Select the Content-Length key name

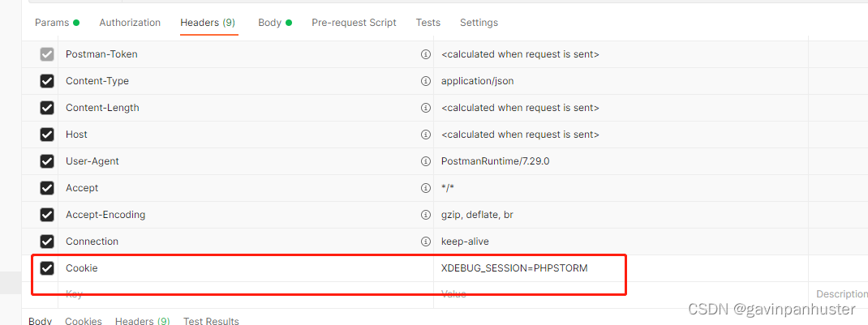102,108
